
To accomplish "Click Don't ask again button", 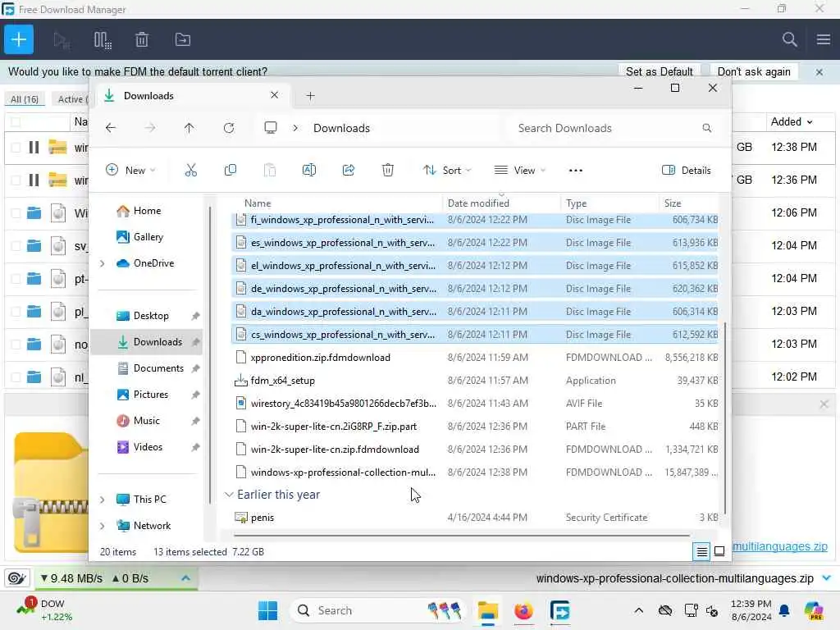I will [x=754, y=72].
